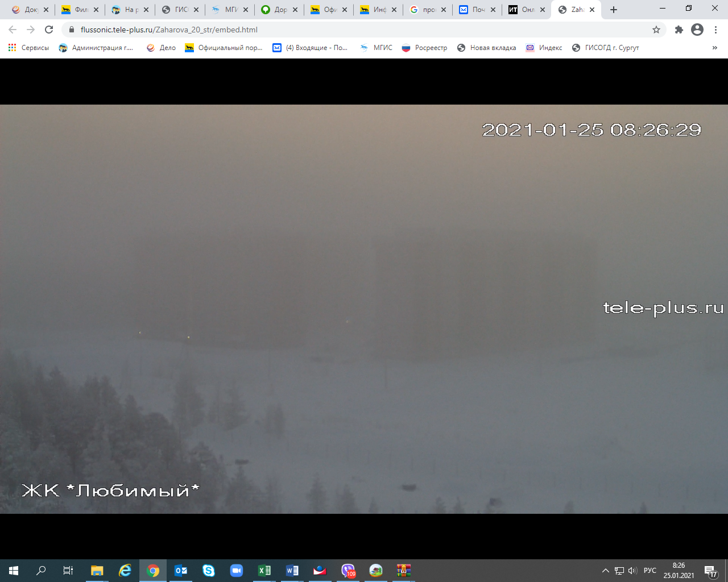Open Chrome's three-dot menu
This screenshot has width=728, height=582.
715,30
